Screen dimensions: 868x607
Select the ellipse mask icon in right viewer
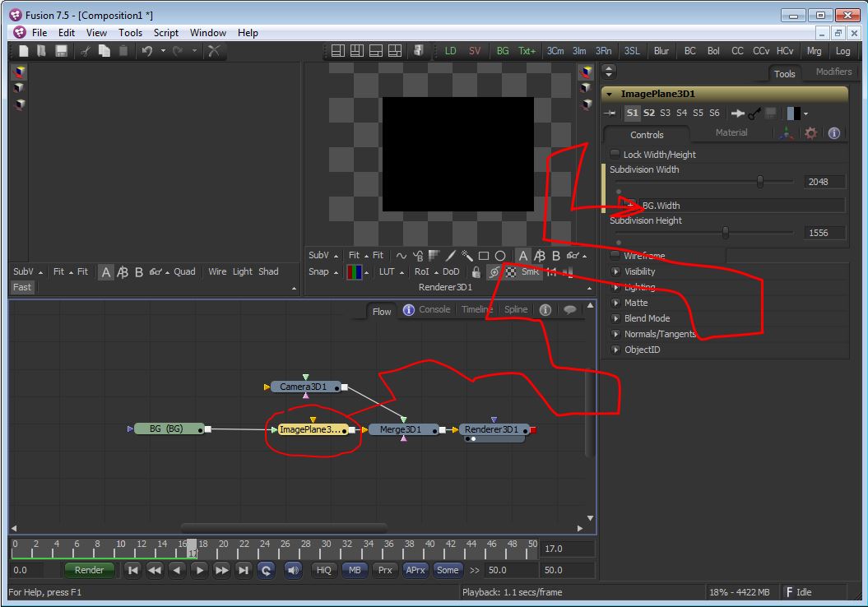point(500,256)
